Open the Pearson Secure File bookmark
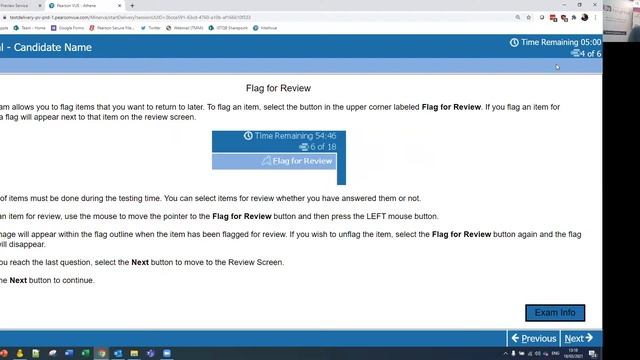Image resolution: width=640 pixels, height=360 pixels. [x=111, y=28]
